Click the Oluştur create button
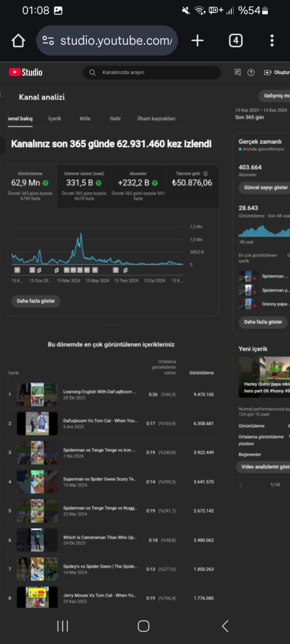Viewport: 290px width, 644px height. [x=276, y=72]
